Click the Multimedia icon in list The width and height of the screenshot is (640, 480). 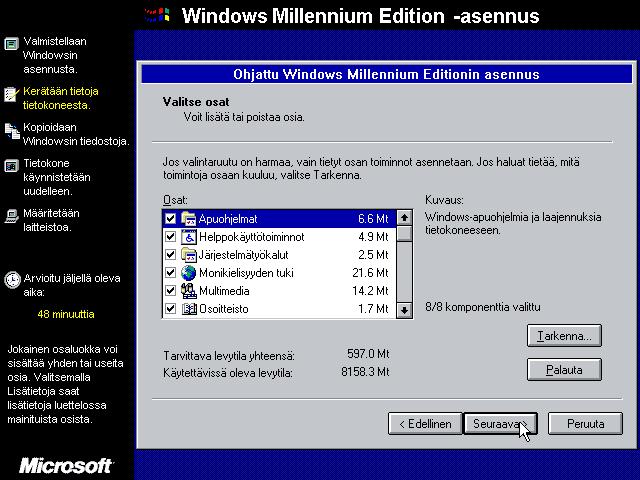coord(189,291)
